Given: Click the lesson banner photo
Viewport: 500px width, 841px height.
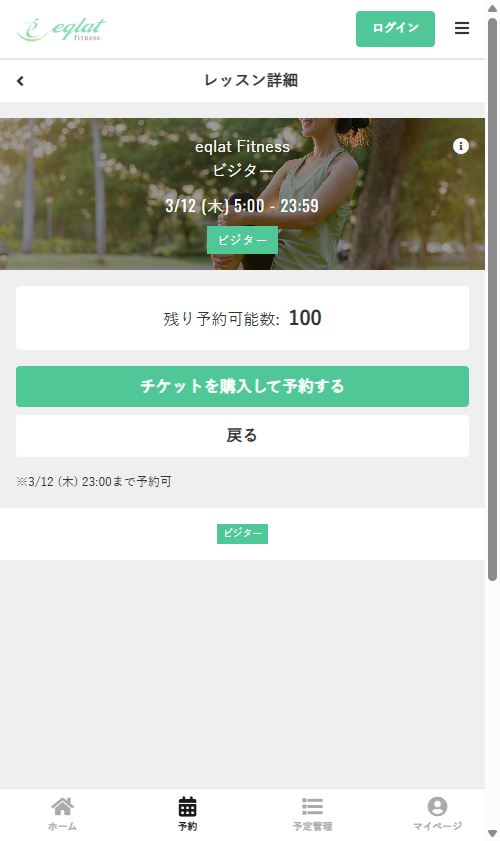Looking at the screenshot, I should point(242,194).
